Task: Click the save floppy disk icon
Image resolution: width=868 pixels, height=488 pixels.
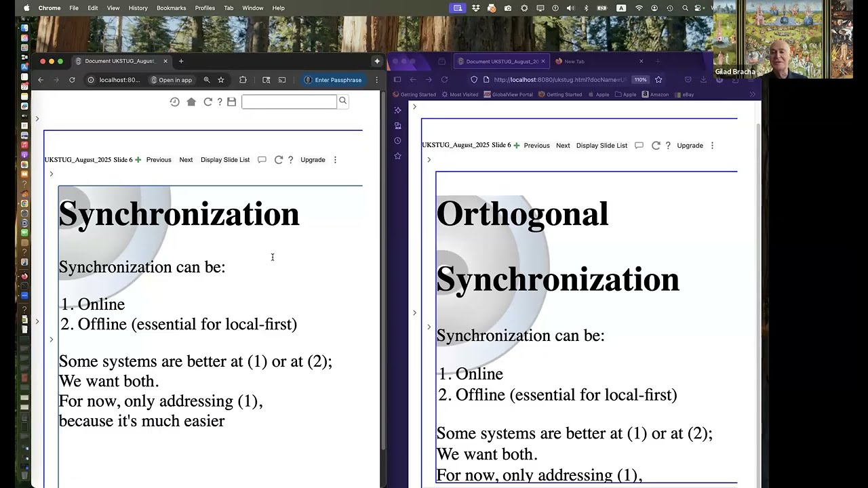Action: point(231,102)
